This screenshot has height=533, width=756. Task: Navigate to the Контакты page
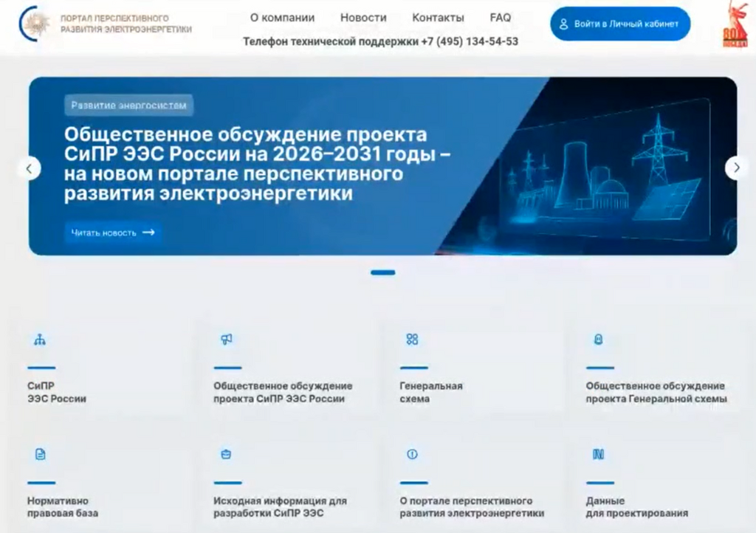(x=438, y=18)
